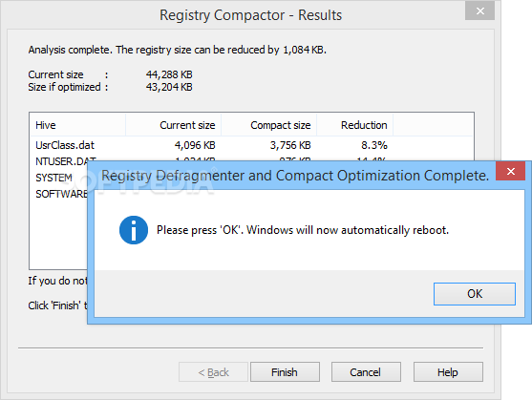Screen dimensions: 532x400
Task: Click the 3,756 KB compact size cell
Action: [290, 145]
